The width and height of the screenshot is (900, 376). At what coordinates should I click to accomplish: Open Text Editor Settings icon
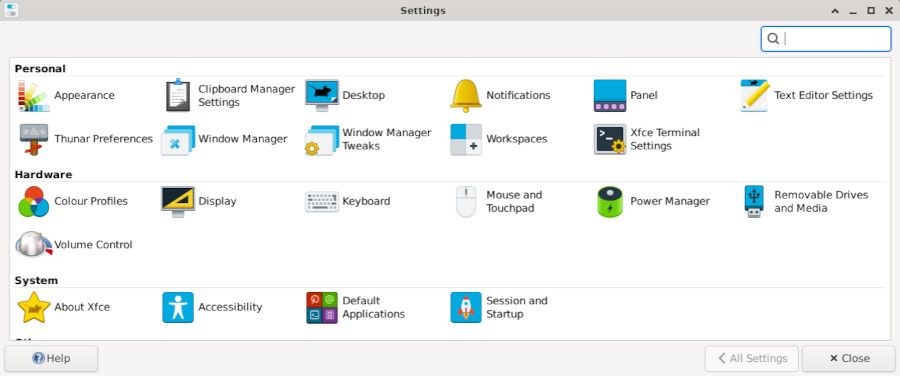(x=754, y=96)
